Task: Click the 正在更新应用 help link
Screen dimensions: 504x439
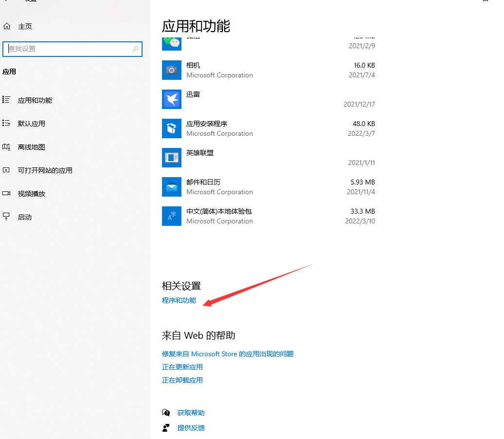Action: point(182,367)
